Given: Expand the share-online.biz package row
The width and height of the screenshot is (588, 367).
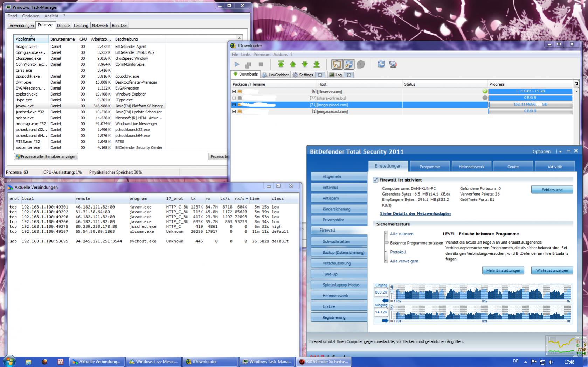Looking at the screenshot, I should click(234, 98).
